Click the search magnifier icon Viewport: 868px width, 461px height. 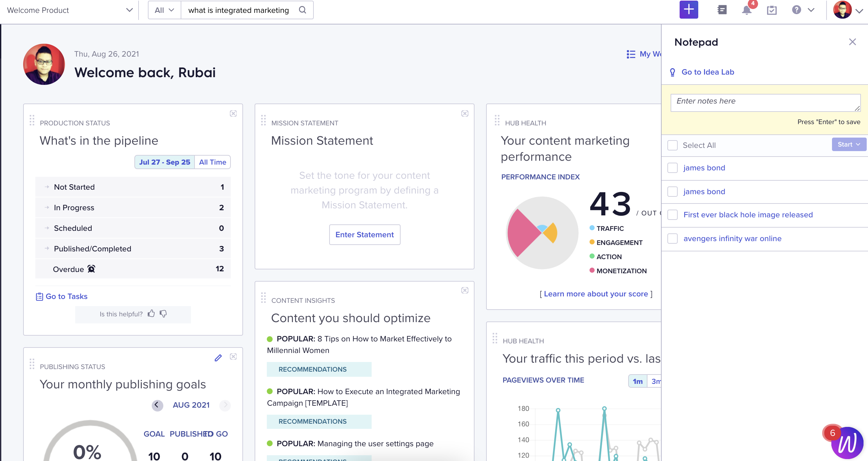click(x=302, y=10)
